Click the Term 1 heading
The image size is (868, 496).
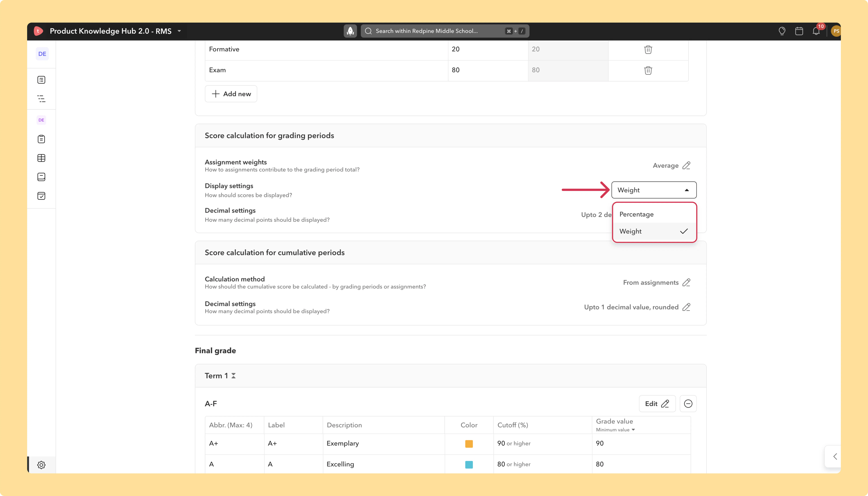click(x=216, y=376)
